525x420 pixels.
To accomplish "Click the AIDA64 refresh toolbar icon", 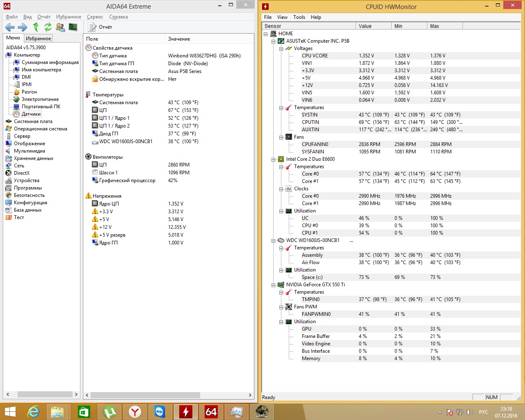I will tap(48, 27).
